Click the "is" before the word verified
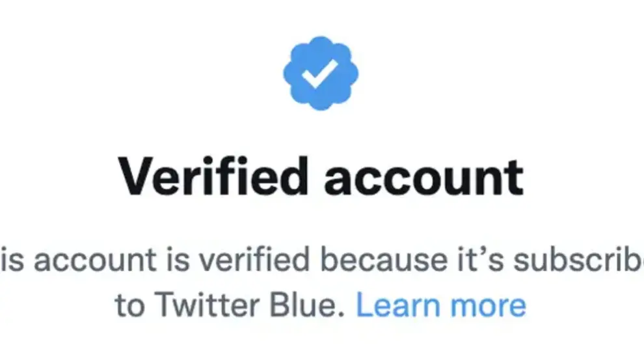Screen dimensions: 644x362 pyautogui.click(x=178, y=261)
